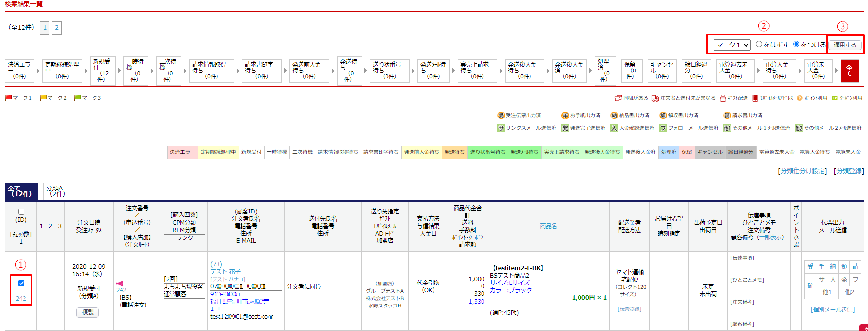
Task: Click the 領 receipt output icon in row
Action: pos(844,266)
